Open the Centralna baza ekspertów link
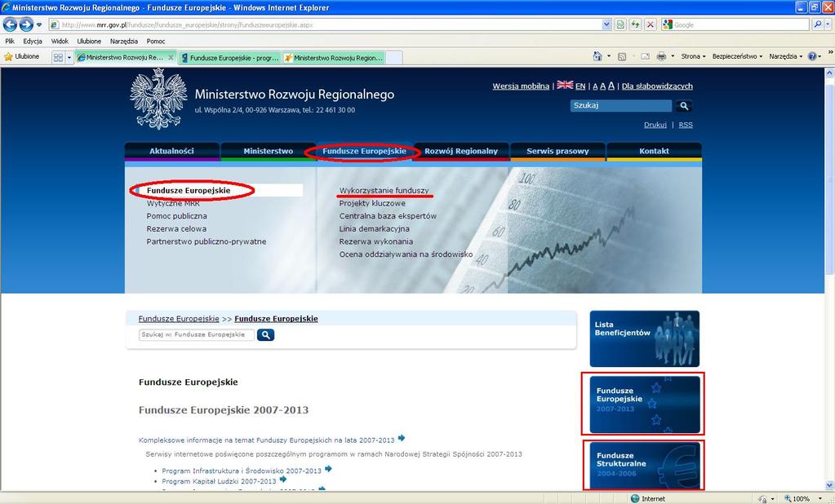The image size is (835, 504). [388, 216]
